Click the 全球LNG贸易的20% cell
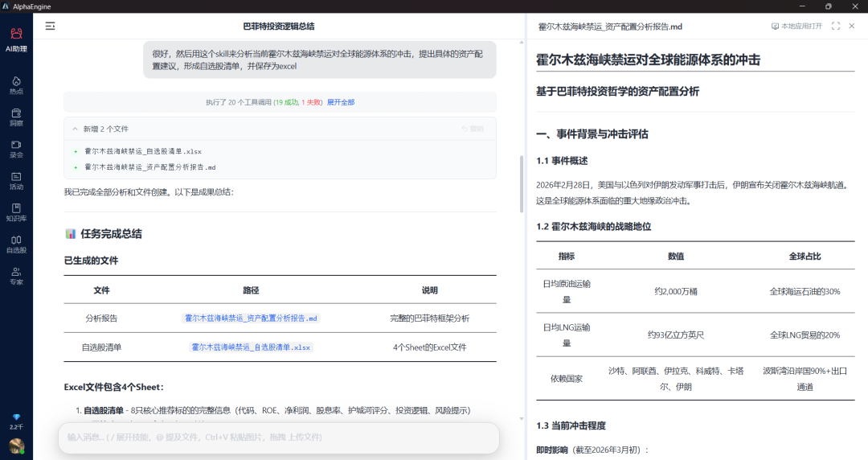The height and width of the screenshot is (460, 868). point(805,335)
